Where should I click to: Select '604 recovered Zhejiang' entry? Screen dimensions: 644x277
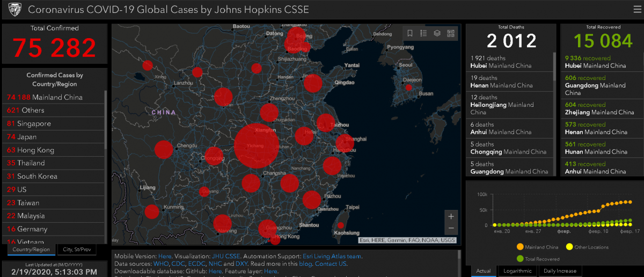(601, 108)
